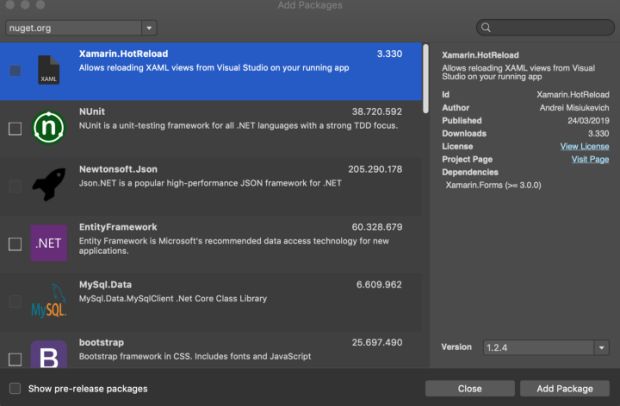Click the magnifier icon in search box
Screen dimensions: 620x406
tap(486, 28)
